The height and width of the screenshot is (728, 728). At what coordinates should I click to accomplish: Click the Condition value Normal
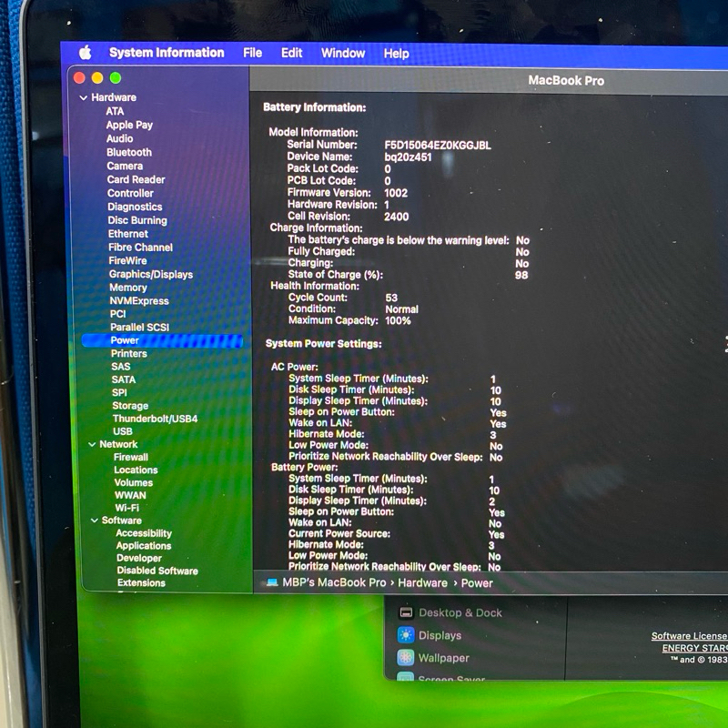click(401, 309)
